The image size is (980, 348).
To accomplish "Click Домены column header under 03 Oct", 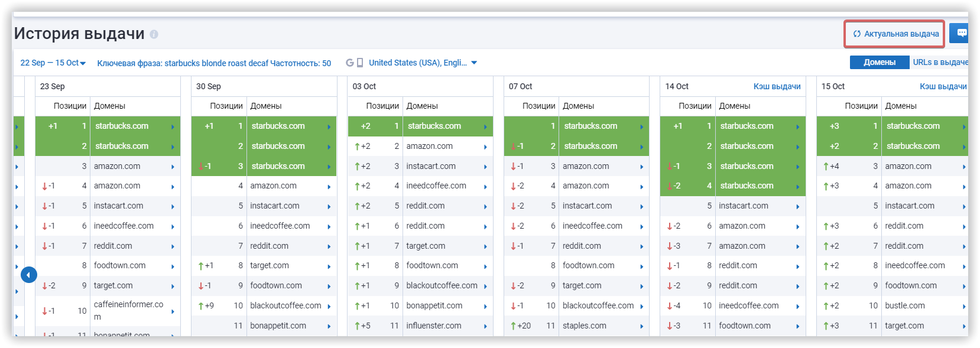I will point(422,106).
